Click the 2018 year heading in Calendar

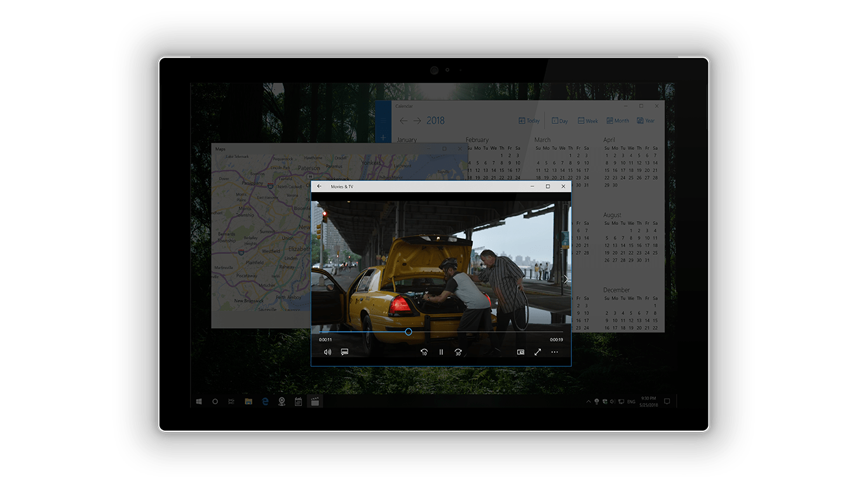436,121
